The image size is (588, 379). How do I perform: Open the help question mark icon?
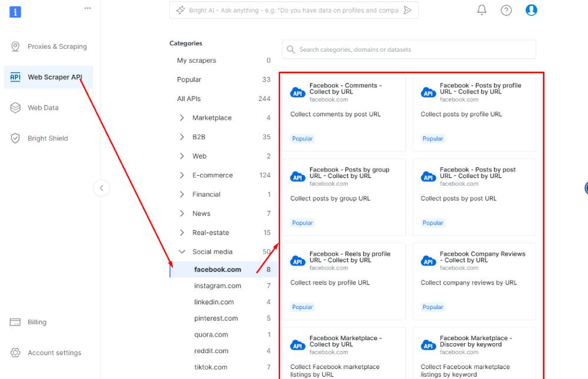tap(506, 10)
